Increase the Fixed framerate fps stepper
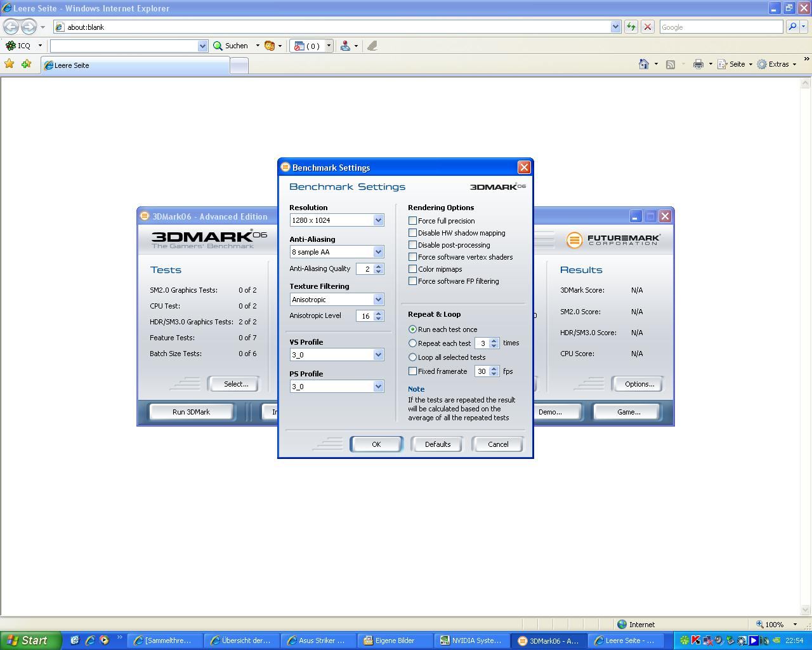The width and height of the screenshot is (812, 650). pos(494,369)
